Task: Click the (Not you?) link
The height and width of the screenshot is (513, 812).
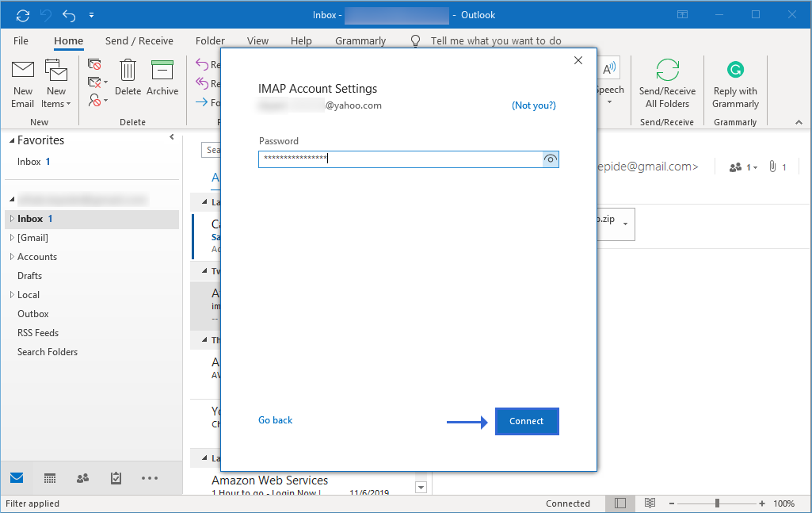Action: tap(534, 105)
